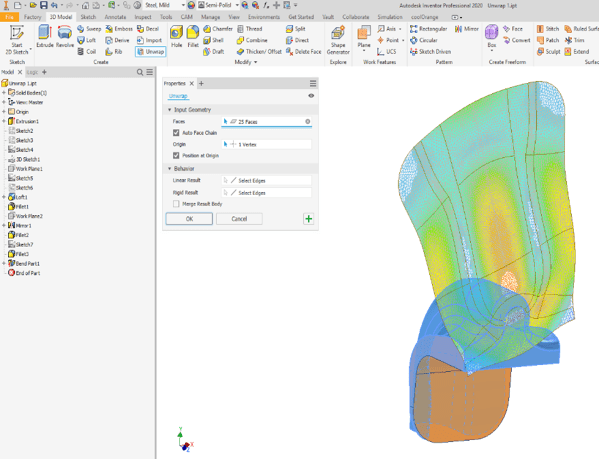Open Properties panel hamburger menu
The image size is (599, 459).
point(313,83)
